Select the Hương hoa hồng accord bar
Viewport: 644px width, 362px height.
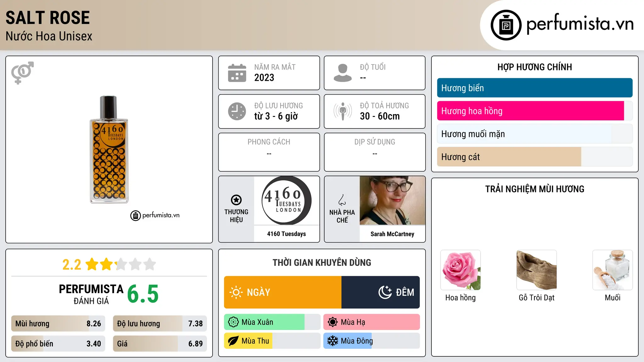point(535,111)
